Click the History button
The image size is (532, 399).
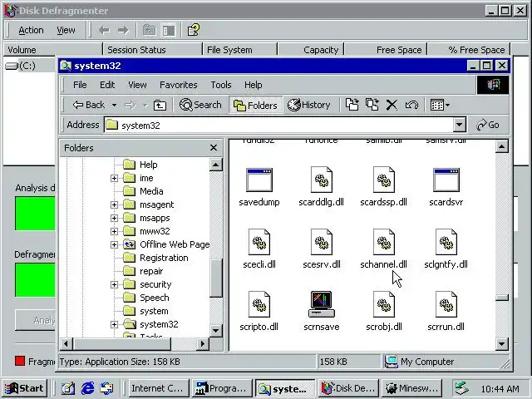click(308, 106)
